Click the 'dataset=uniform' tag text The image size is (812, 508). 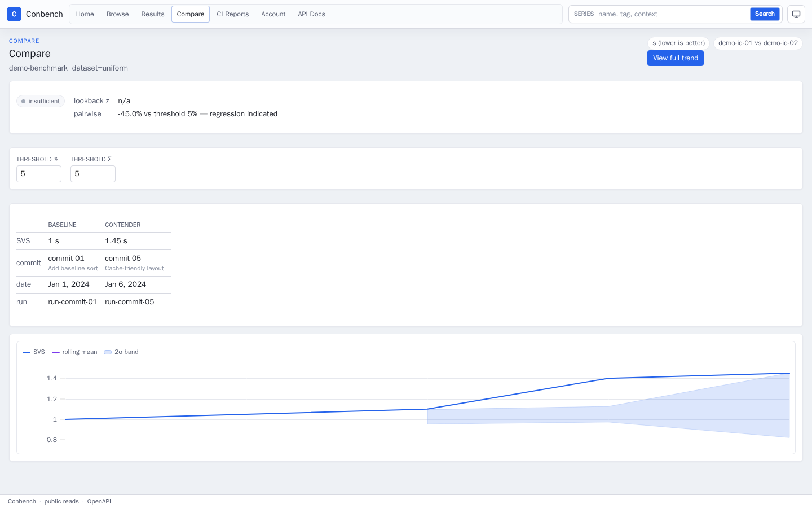click(x=100, y=68)
